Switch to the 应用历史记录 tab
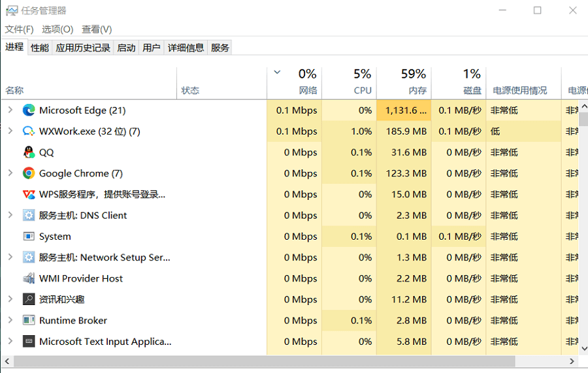 pyautogui.click(x=83, y=48)
